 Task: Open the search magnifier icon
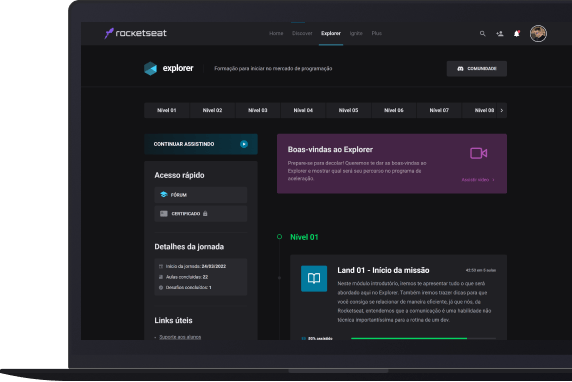(x=482, y=34)
